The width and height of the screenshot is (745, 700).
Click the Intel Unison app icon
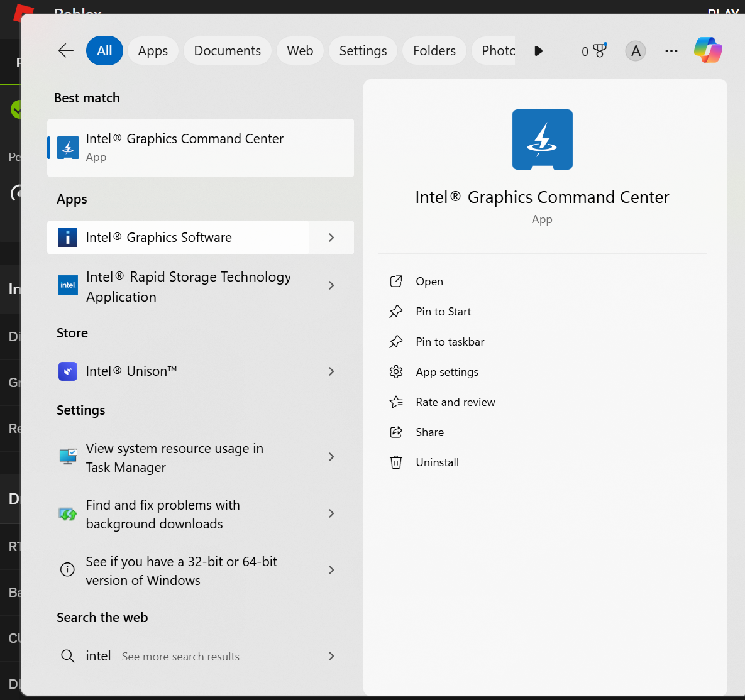[68, 371]
